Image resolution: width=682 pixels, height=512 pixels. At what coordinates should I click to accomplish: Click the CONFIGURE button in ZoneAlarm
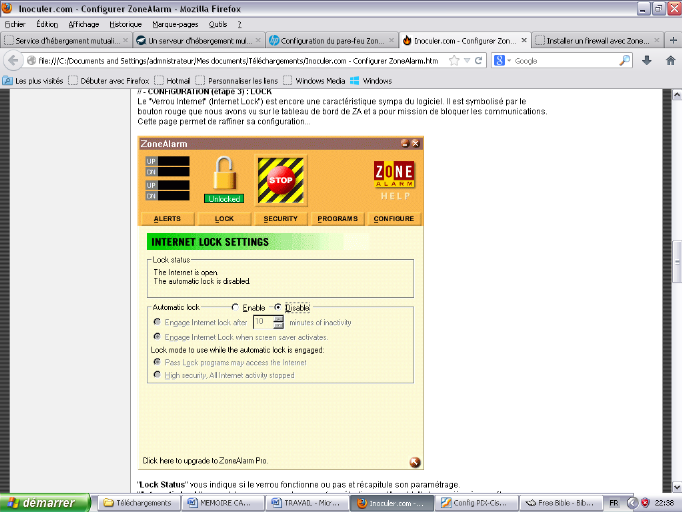tap(394, 218)
